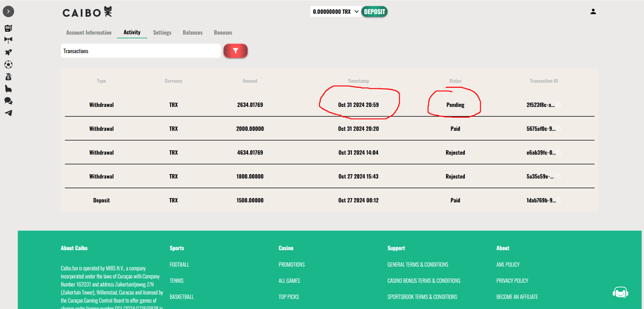644x309 pixels.
Task: Click the red filter funnel button
Action: pyautogui.click(x=235, y=51)
